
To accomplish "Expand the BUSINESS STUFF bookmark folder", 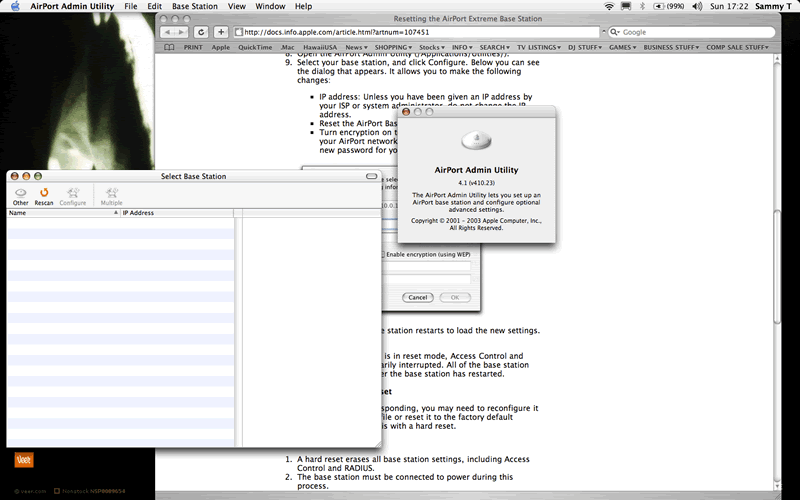I will (x=671, y=47).
